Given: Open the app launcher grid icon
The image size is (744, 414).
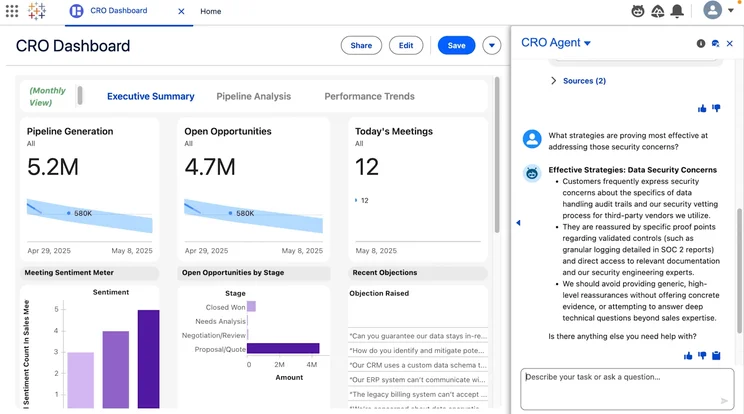Looking at the screenshot, I should [12, 11].
